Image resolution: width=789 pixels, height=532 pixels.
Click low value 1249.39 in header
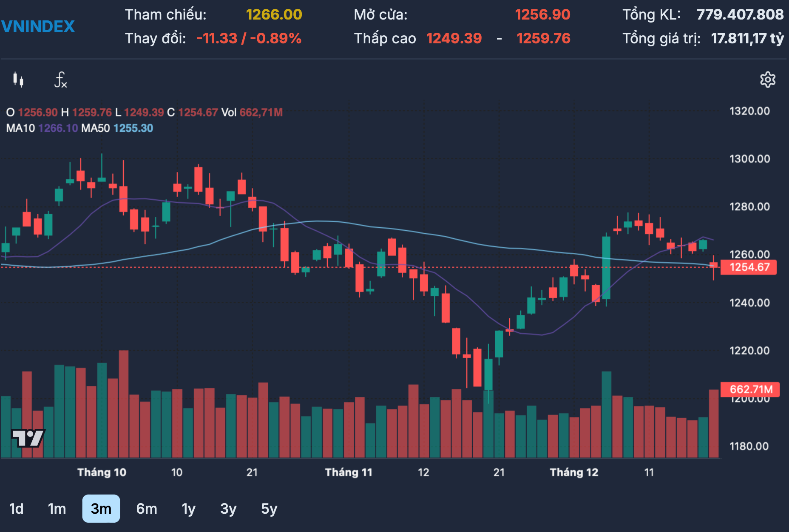click(454, 38)
